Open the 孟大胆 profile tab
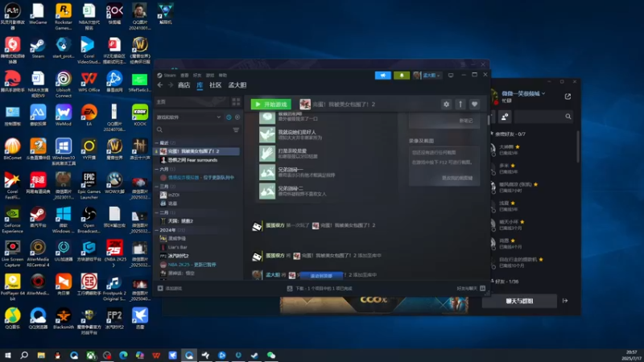The width and height of the screenshot is (644, 362). [x=237, y=85]
